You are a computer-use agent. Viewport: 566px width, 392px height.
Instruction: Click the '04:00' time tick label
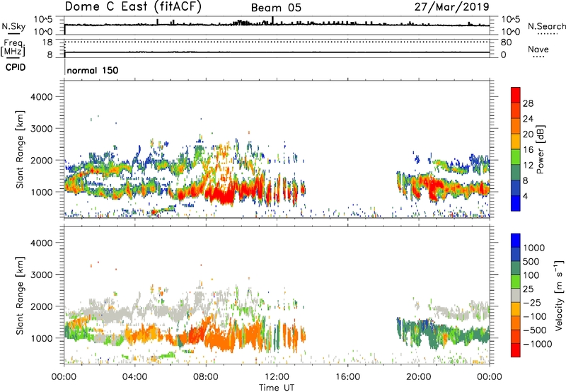tap(134, 377)
